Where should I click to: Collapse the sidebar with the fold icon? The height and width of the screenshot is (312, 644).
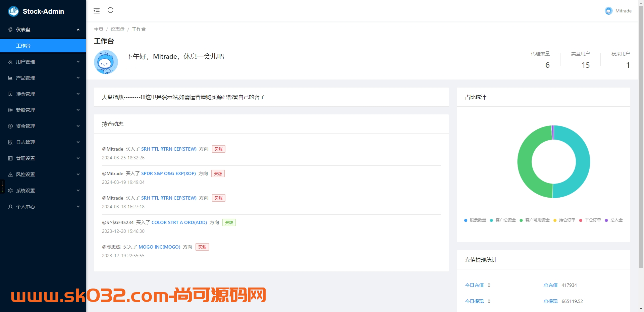(97, 11)
